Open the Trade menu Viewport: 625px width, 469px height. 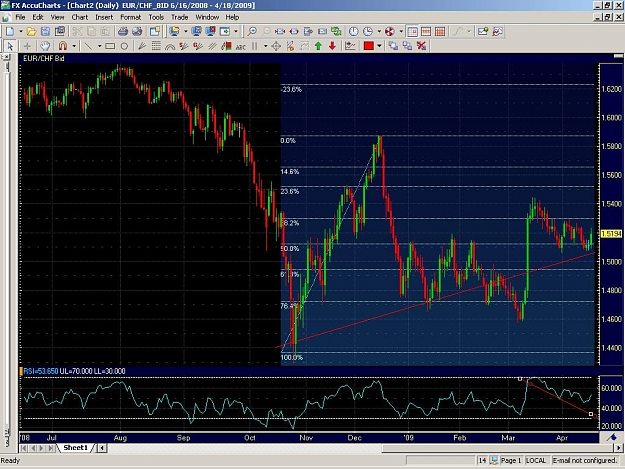pos(179,17)
